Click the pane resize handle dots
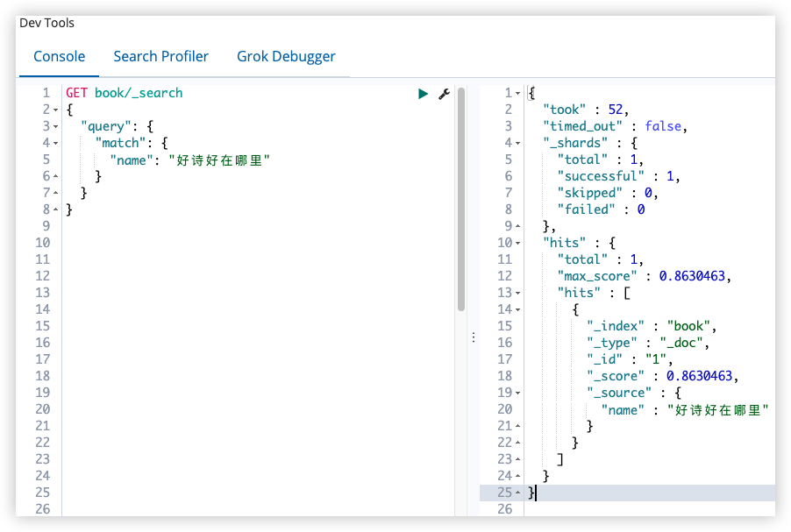This screenshot has width=791, height=532. click(x=474, y=337)
